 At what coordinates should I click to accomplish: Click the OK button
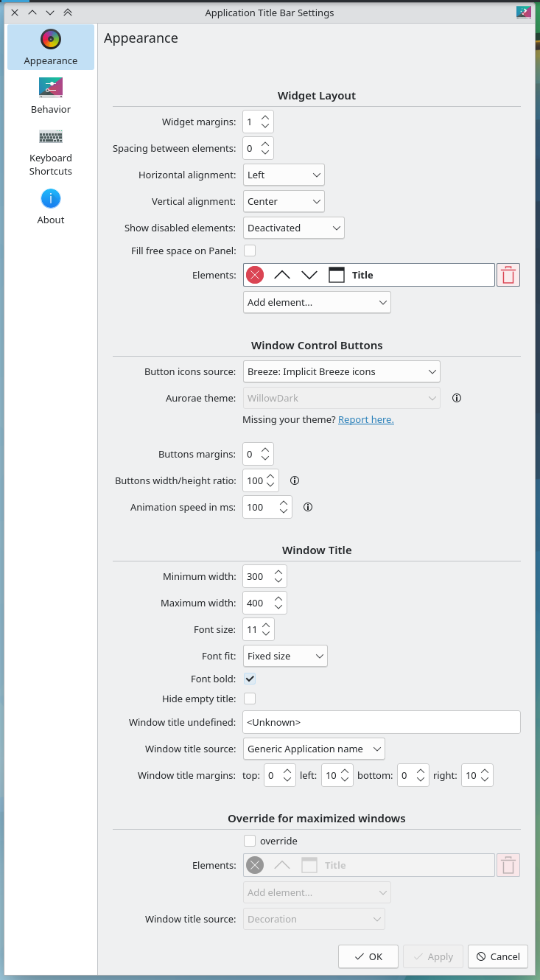click(x=368, y=956)
